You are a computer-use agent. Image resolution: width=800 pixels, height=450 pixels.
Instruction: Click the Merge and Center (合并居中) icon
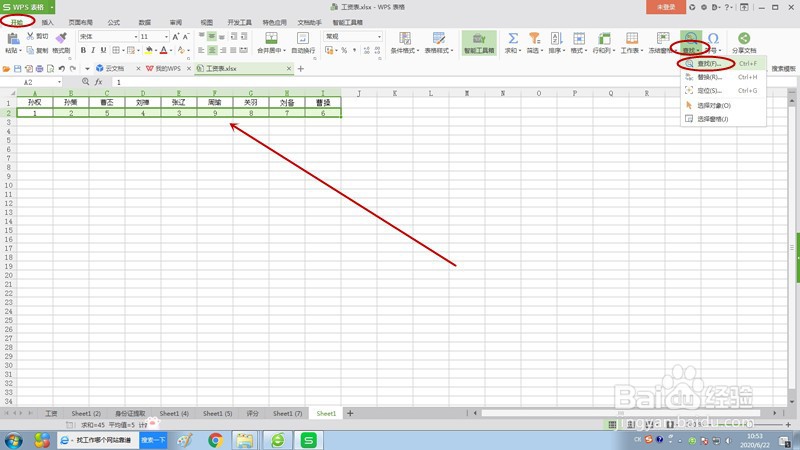(x=271, y=38)
